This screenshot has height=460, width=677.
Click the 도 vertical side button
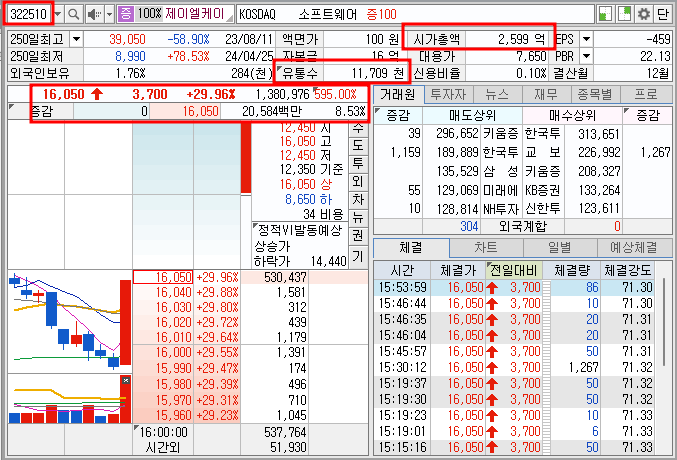coord(358,145)
